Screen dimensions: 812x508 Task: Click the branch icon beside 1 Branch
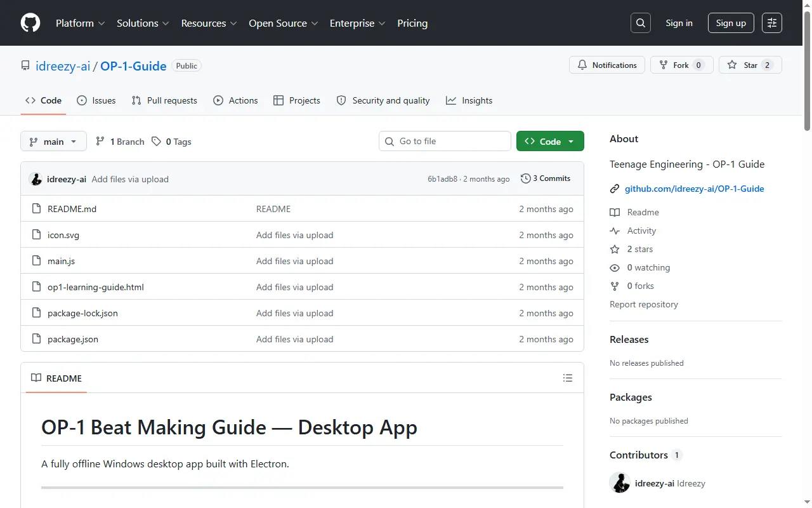pos(100,142)
